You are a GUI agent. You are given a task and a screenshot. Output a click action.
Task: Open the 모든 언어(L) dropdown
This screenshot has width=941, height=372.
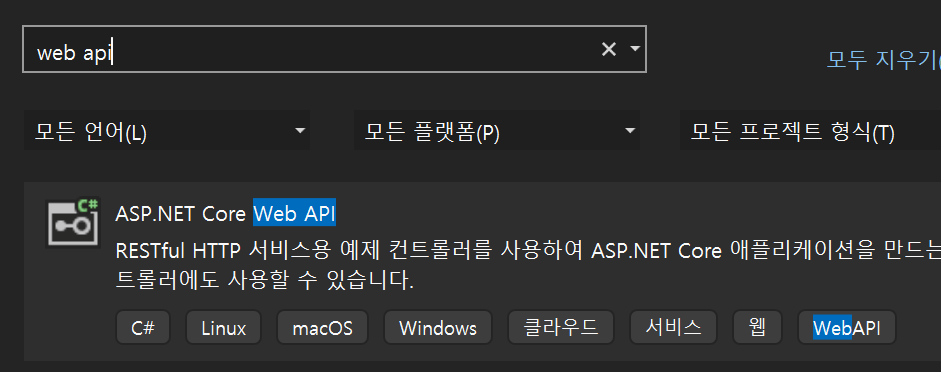[167, 130]
